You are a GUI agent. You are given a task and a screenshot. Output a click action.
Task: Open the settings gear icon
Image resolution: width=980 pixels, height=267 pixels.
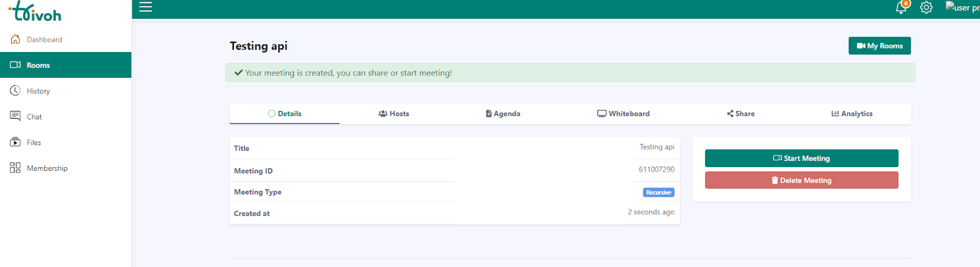926,7
